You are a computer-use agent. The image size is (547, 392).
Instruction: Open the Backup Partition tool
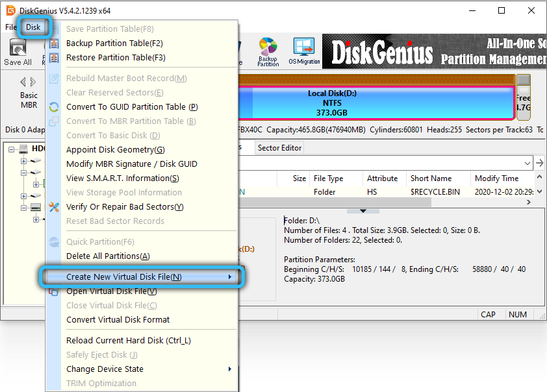268,51
